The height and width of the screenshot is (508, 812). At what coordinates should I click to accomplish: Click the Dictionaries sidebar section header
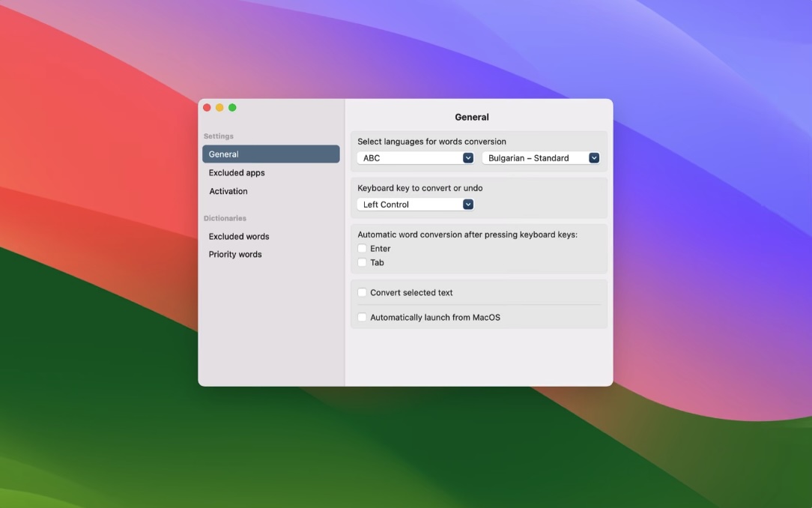[x=225, y=218]
